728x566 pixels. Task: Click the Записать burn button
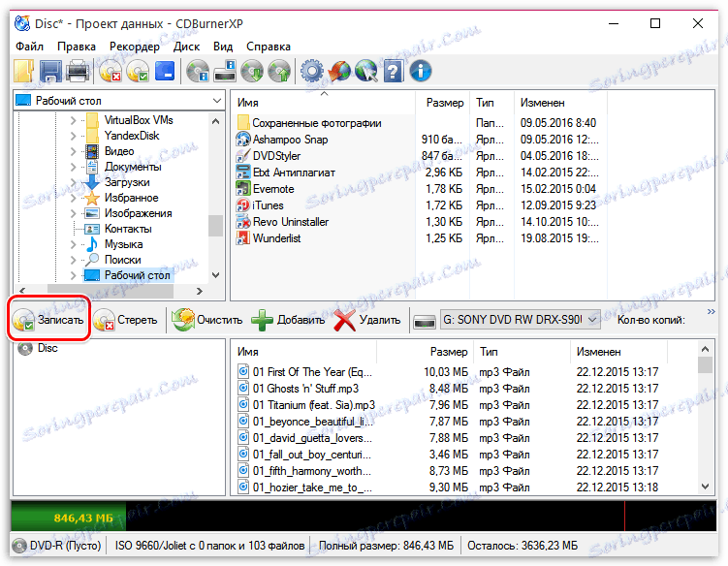pyautogui.click(x=48, y=320)
